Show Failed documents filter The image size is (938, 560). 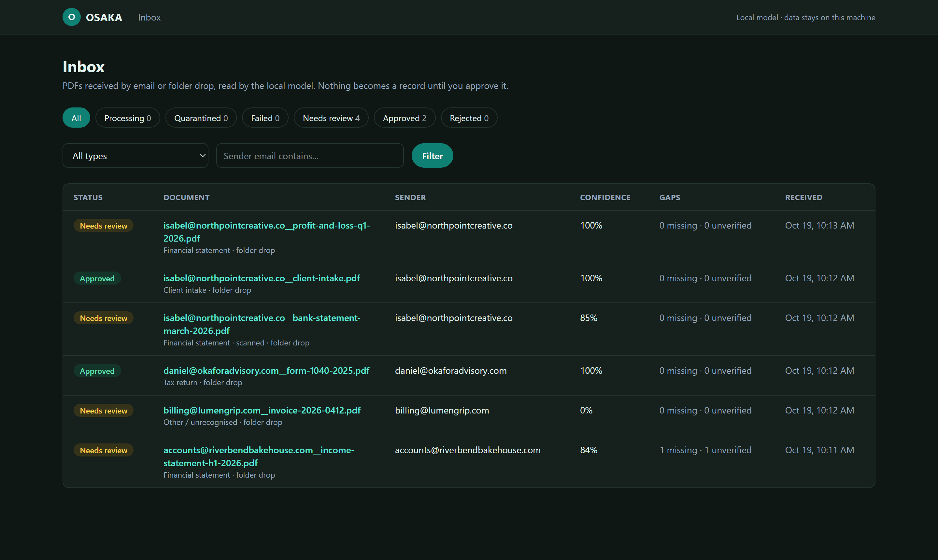(x=265, y=118)
